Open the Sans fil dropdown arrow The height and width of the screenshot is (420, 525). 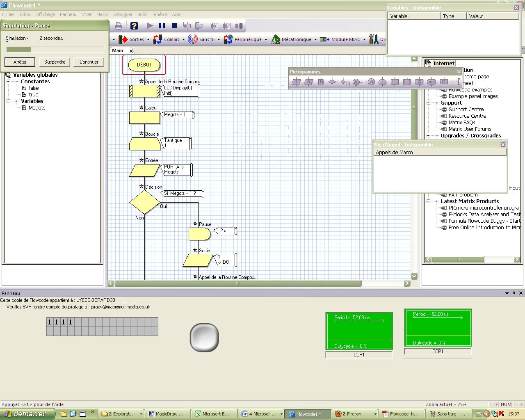[219, 40]
